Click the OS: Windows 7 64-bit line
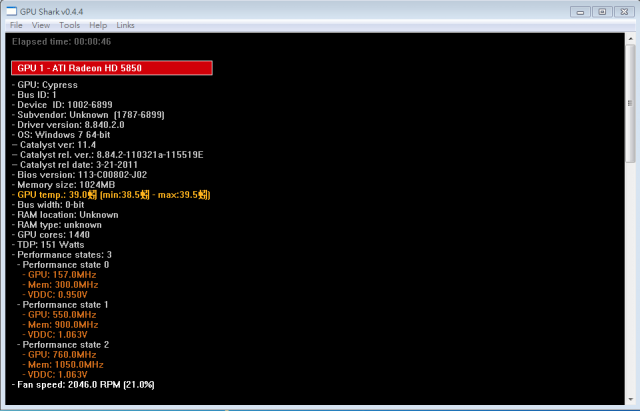Image resolution: width=640 pixels, height=411 pixels. [61, 135]
